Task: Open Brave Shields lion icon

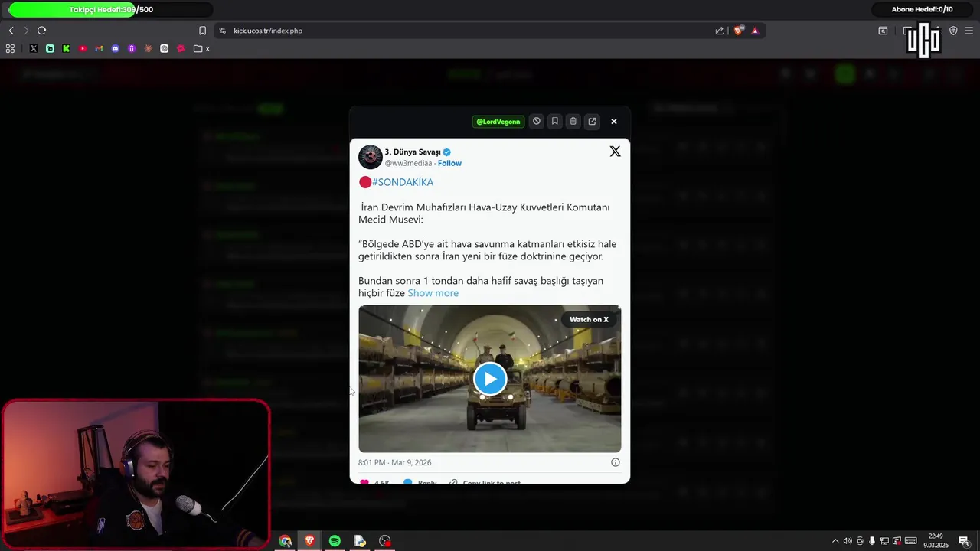Action: 738,31
